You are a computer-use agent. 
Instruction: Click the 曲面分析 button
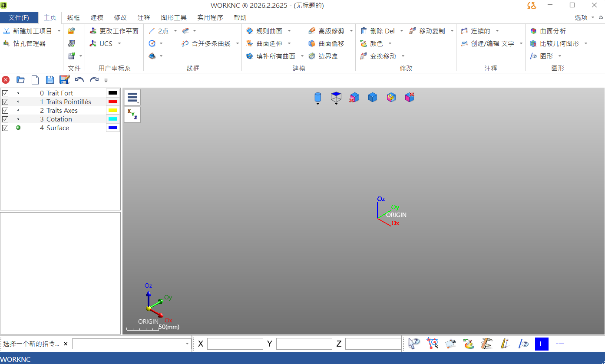(x=548, y=31)
